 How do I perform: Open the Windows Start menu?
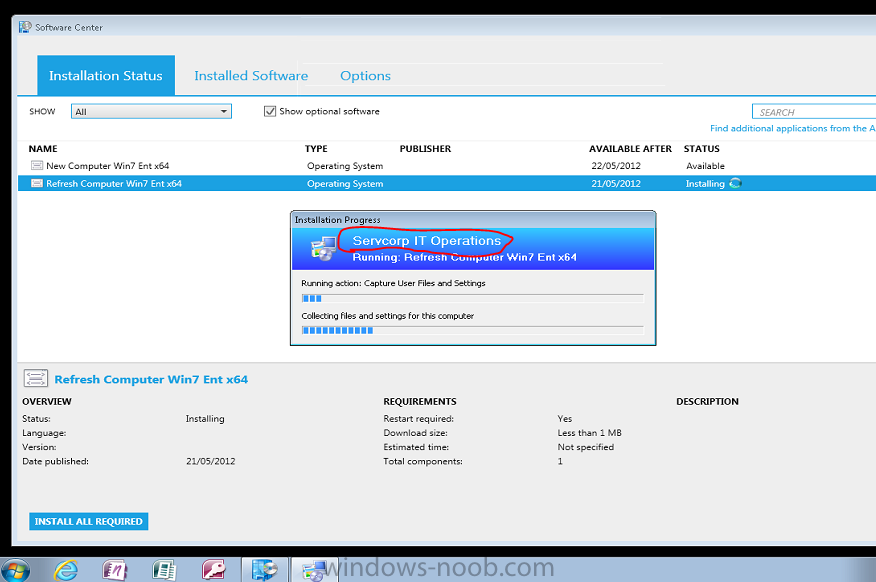point(15,570)
